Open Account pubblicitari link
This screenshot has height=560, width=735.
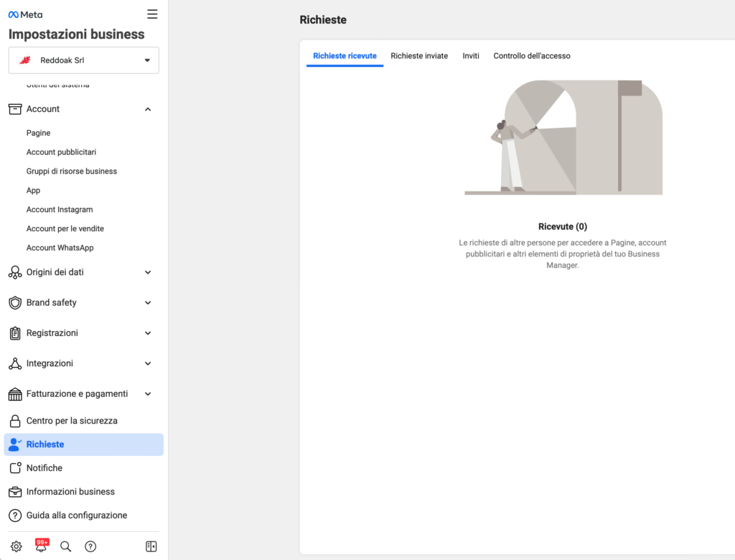click(x=61, y=152)
